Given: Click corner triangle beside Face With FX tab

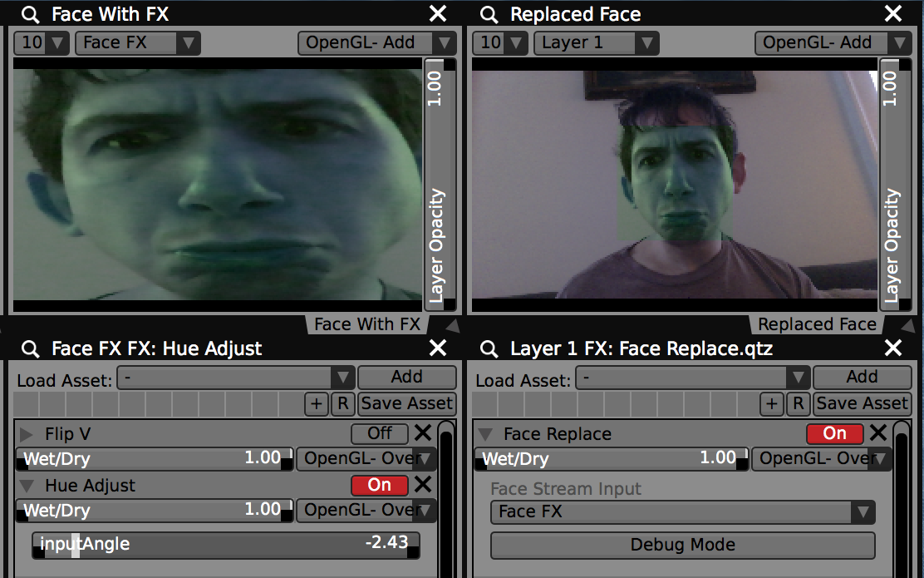Looking at the screenshot, I should 451,324.
